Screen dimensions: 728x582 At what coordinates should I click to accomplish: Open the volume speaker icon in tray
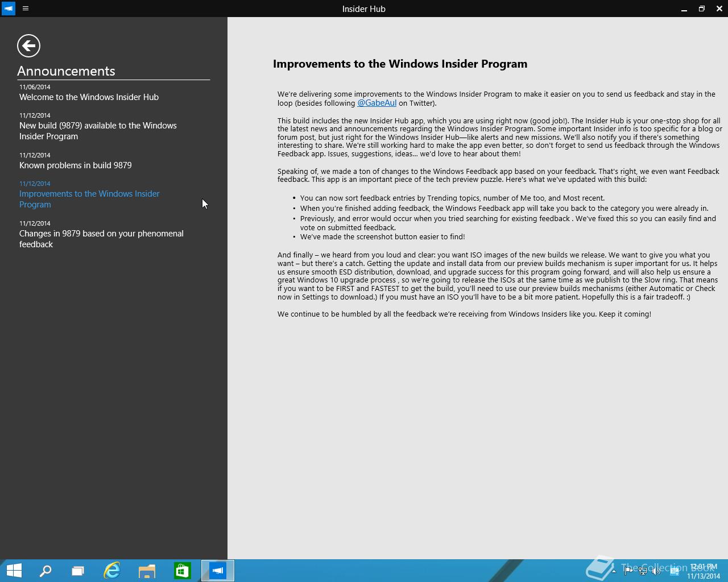656,571
